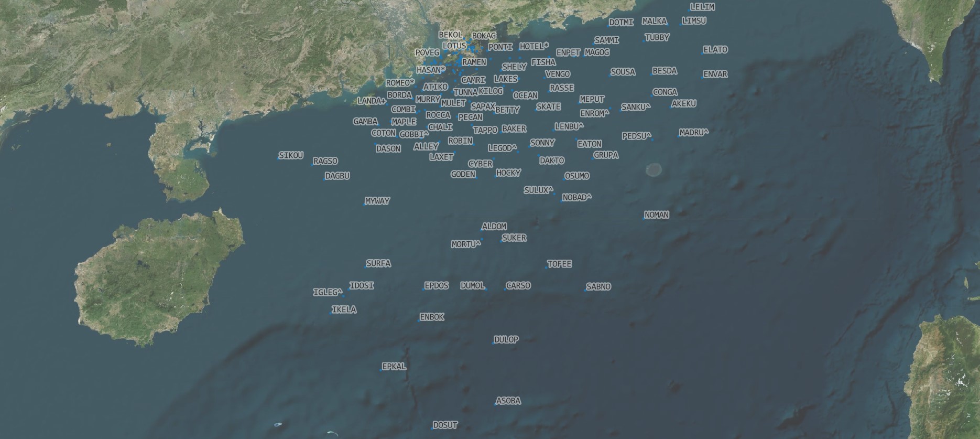Select the OSUMO waypoint label

[577, 176]
